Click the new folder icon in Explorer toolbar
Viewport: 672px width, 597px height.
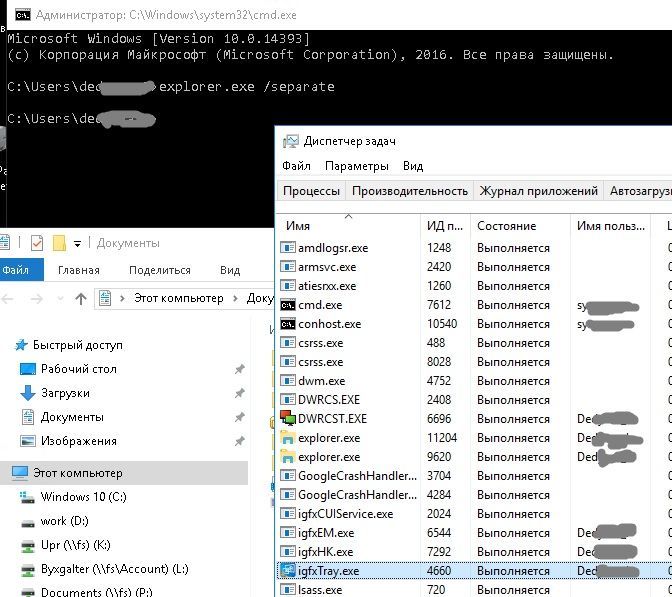(x=59, y=243)
